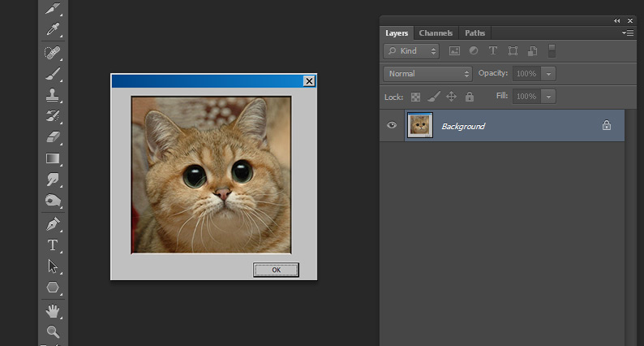The image size is (644, 346).
Task: Open the Normal blend mode dropdown
Action: coord(428,74)
